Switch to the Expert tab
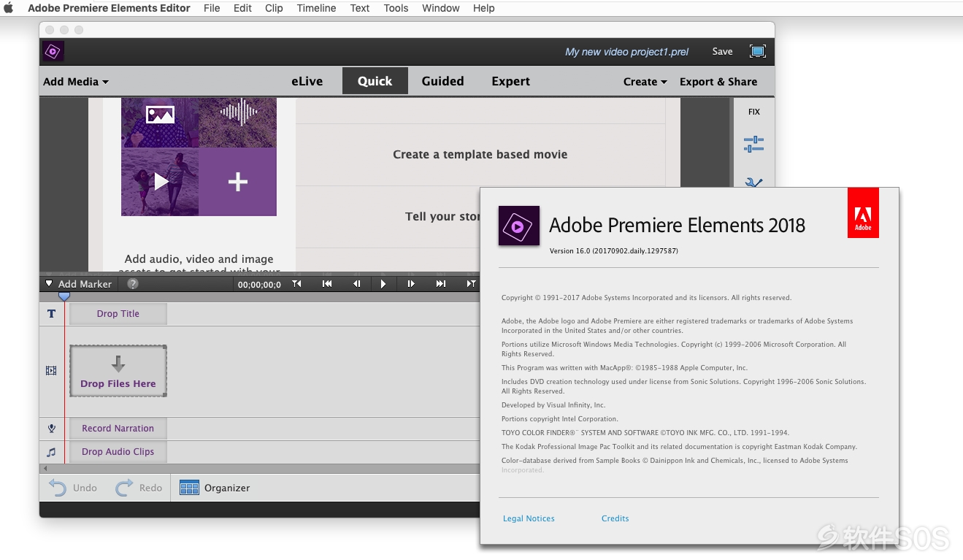The image size is (963, 560). pyautogui.click(x=510, y=81)
